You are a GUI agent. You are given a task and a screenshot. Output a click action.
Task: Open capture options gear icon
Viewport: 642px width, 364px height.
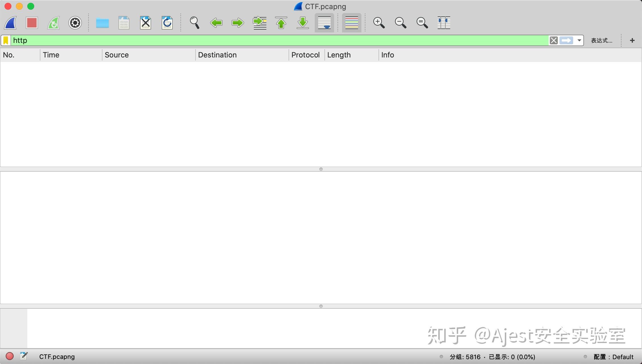[x=75, y=23]
